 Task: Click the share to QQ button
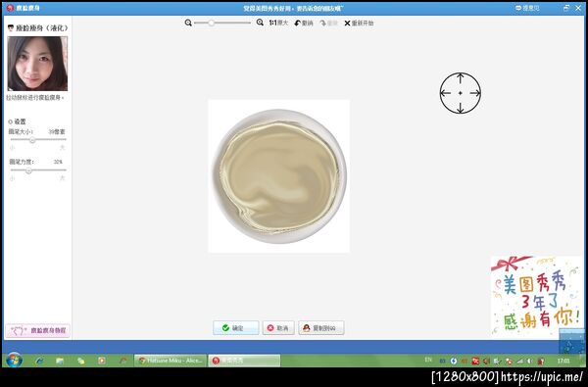pyautogui.click(x=321, y=328)
